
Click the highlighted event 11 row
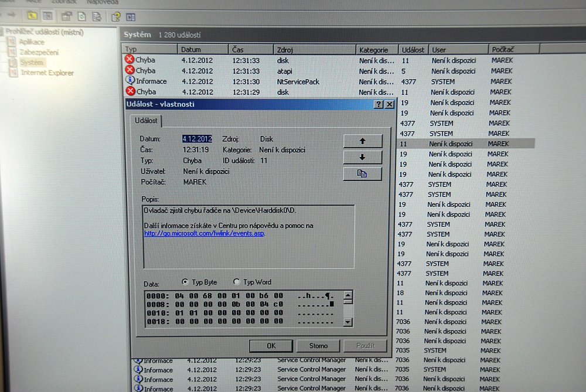click(x=465, y=144)
